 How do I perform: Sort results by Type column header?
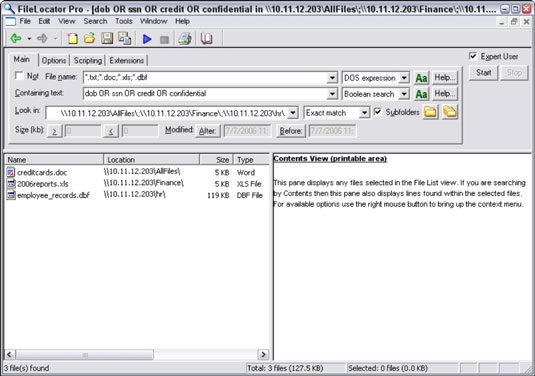pos(251,160)
